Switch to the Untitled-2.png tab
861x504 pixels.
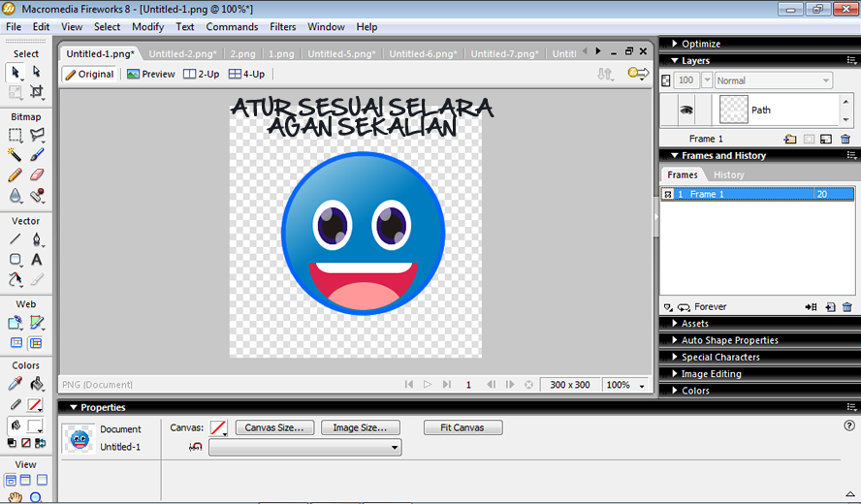183,54
